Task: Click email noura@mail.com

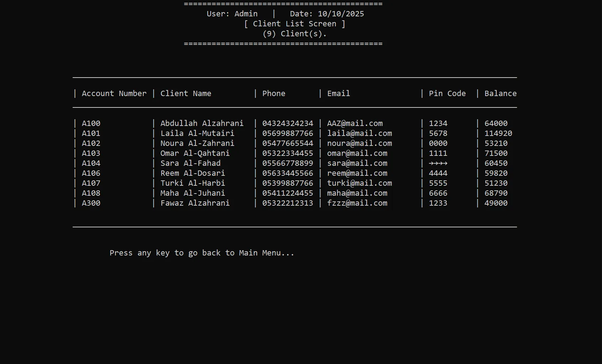Action: [x=359, y=143]
